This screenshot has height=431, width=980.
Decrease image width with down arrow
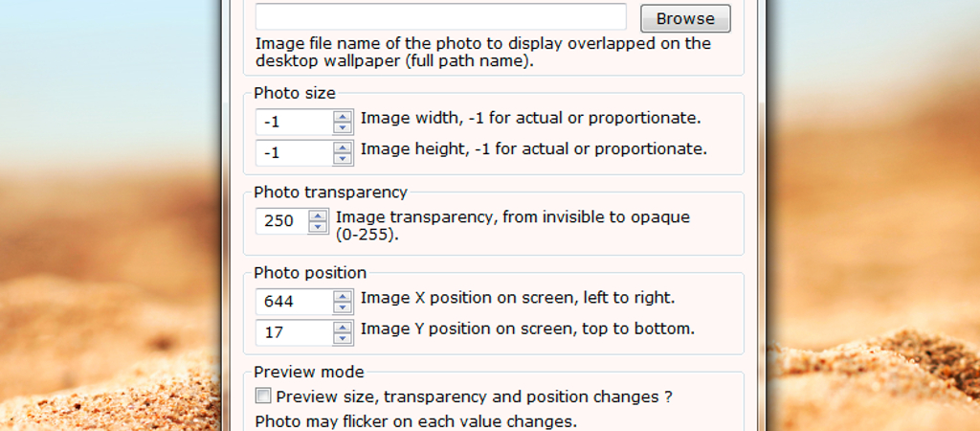pos(343,128)
